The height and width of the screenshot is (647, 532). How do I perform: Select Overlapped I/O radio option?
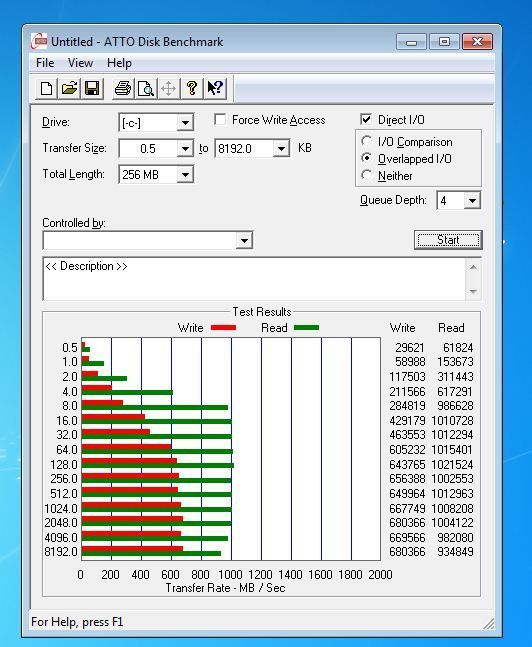[366, 158]
